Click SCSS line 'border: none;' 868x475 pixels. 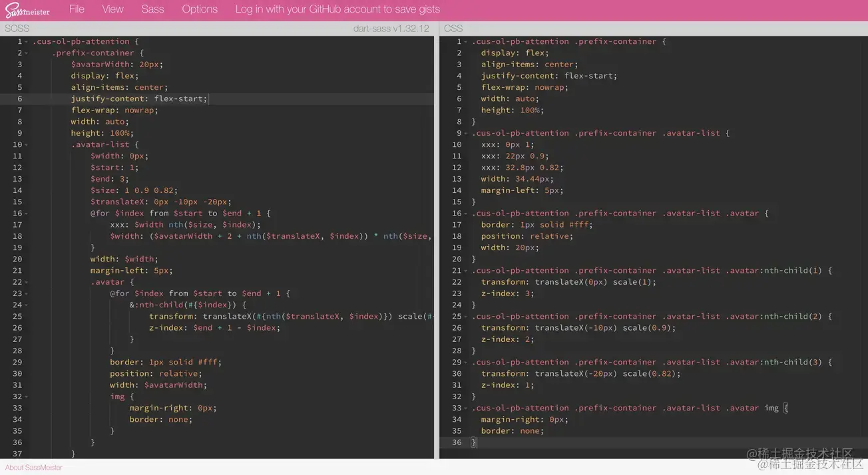[x=160, y=420]
